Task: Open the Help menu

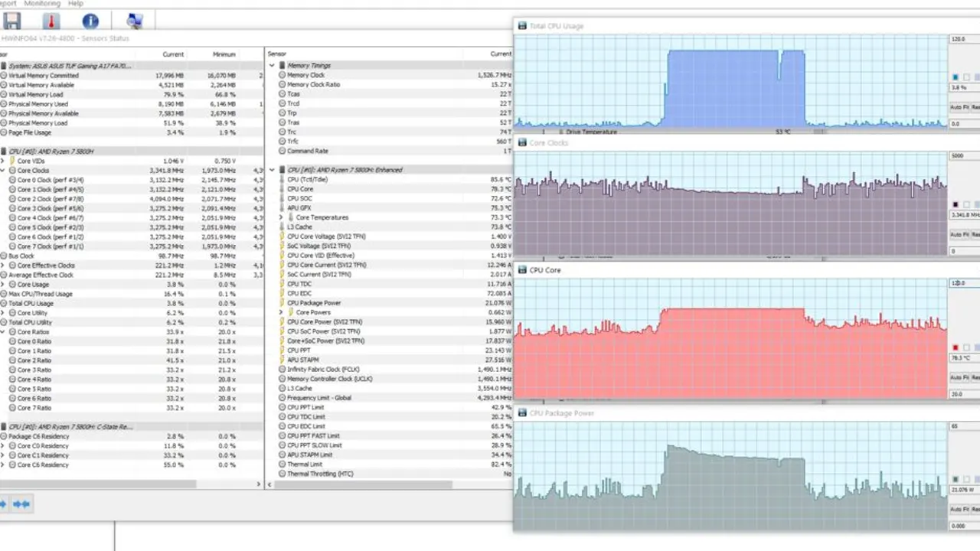Action: point(75,4)
